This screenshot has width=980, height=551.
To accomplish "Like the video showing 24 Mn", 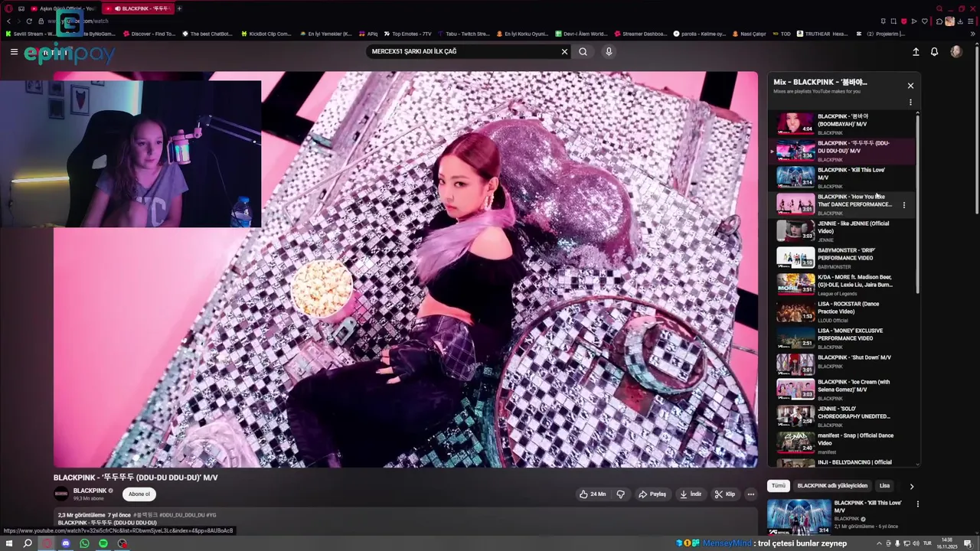I will pos(593,494).
